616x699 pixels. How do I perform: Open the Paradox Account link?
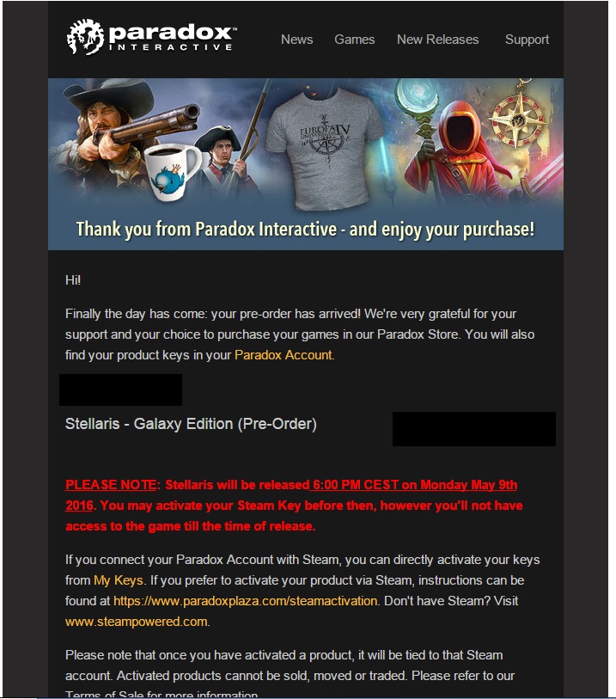pyautogui.click(x=284, y=355)
